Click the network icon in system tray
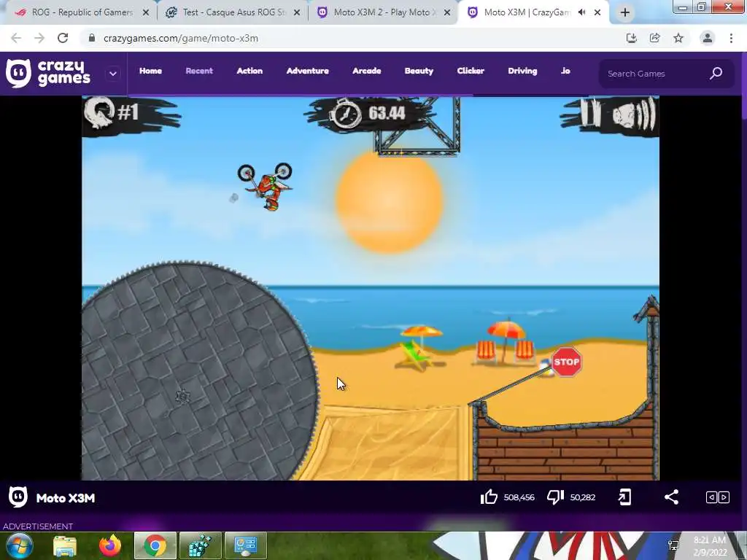The width and height of the screenshot is (747, 560). click(x=673, y=545)
